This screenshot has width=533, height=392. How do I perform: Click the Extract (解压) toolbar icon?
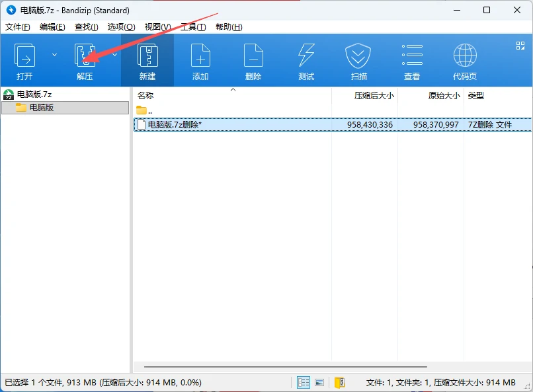(x=85, y=56)
